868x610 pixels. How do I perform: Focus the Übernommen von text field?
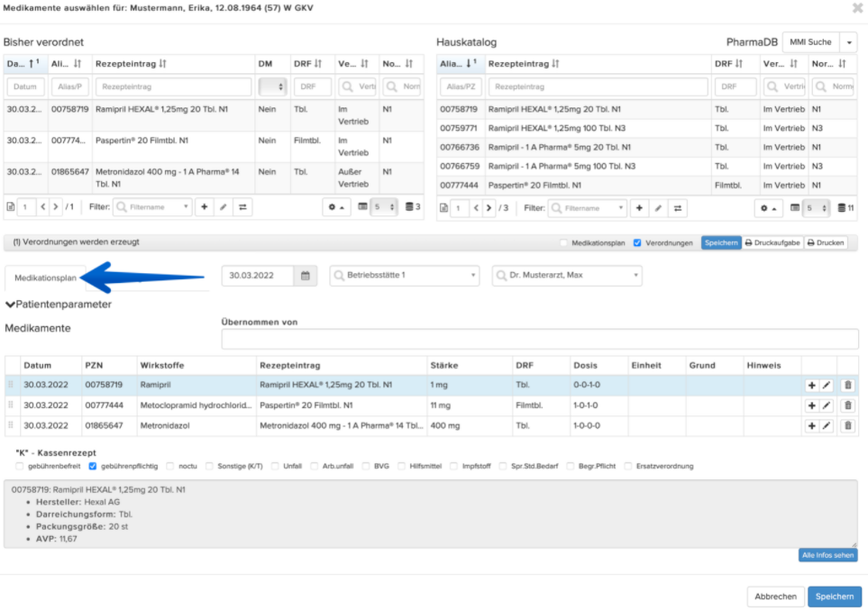(x=540, y=339)
